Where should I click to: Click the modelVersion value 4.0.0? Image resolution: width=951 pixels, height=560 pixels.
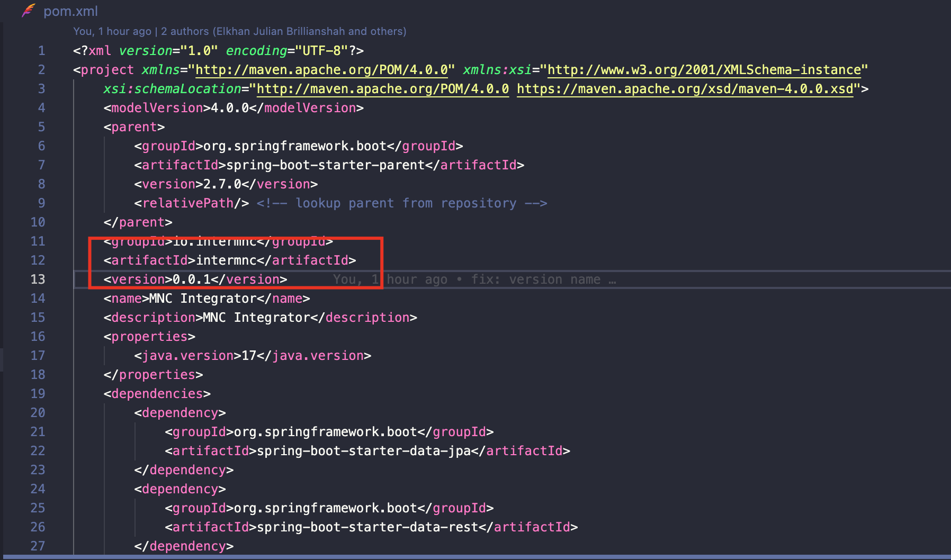click(x=230, y=108)
